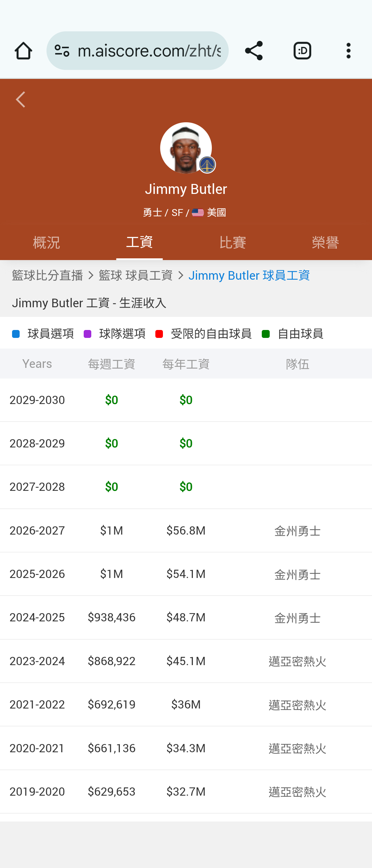Tap the red 受限的自由球員 legend swatch
The image size is (372, 868).
[159, 334]
